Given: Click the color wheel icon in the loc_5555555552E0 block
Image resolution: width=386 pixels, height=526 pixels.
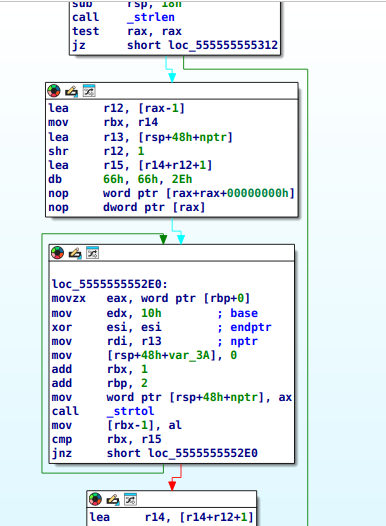Looking at the screenshot, I should point(57,253).
